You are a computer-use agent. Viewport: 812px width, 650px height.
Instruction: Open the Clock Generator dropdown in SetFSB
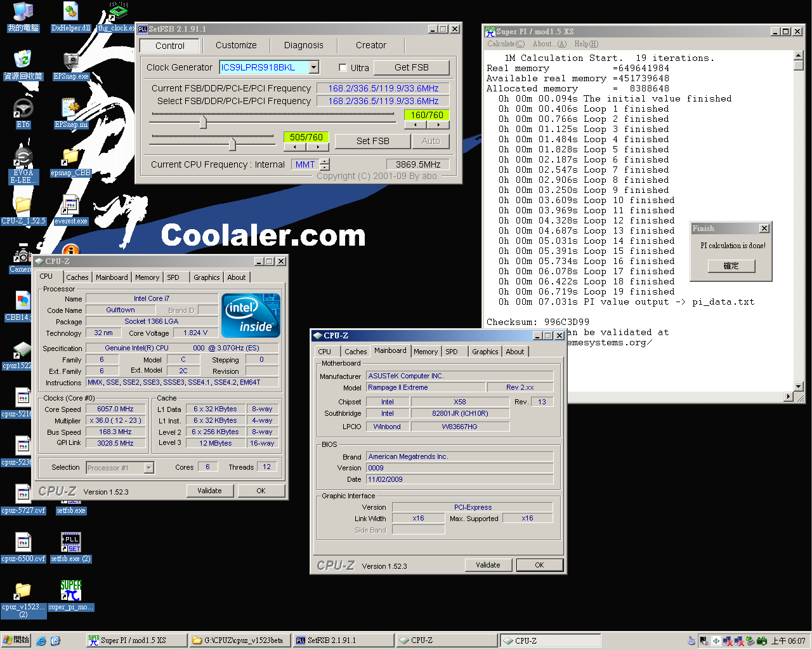pyautogui.click(x=314, y=67)
